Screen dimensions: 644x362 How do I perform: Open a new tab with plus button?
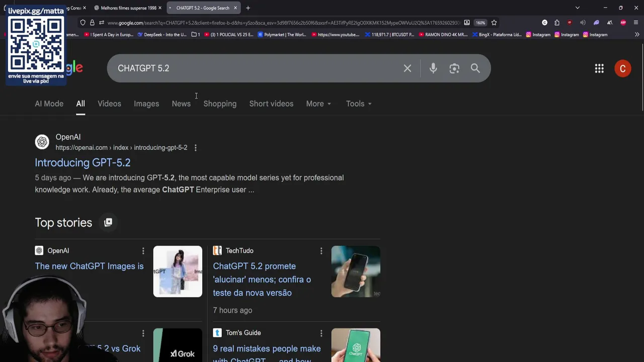[x=248, y=8]
